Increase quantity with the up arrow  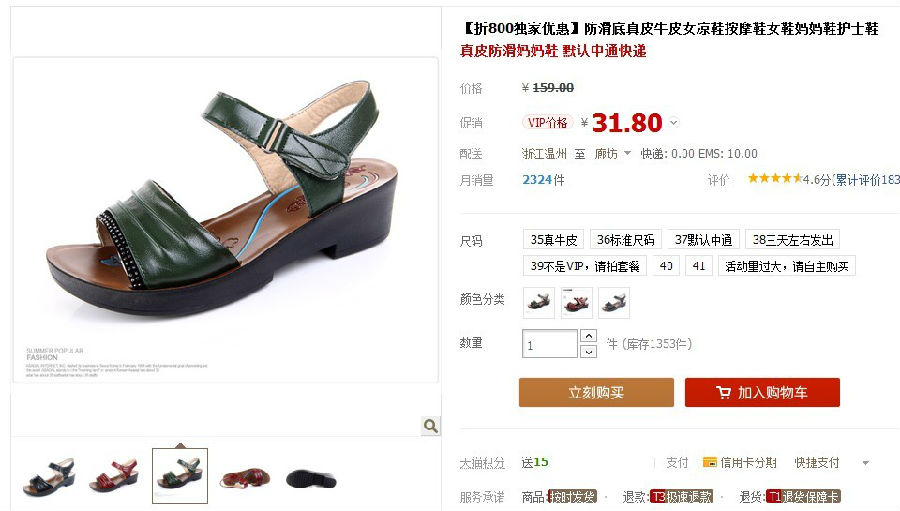[x=588, y=336]
